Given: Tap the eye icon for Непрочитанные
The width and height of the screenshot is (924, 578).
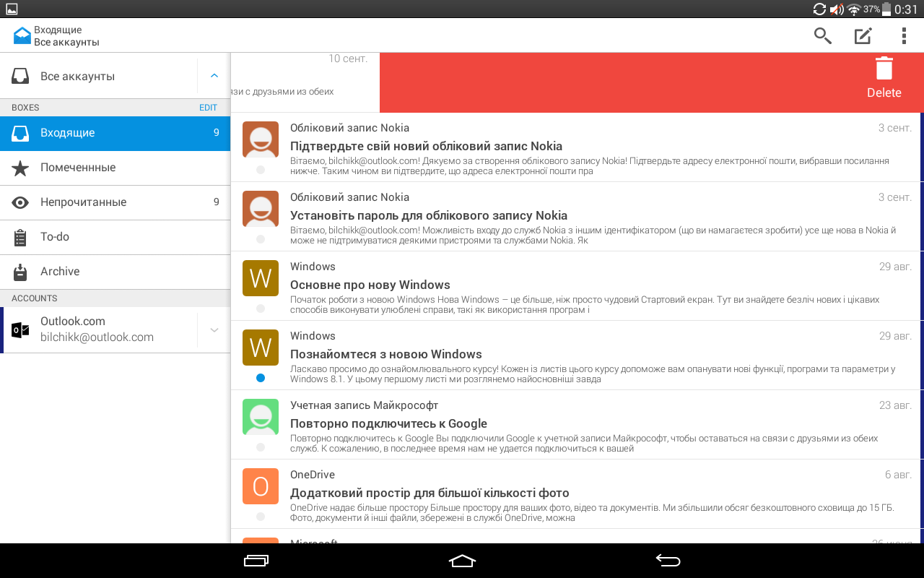Looking at the screenshot, I should pos(20,202).
